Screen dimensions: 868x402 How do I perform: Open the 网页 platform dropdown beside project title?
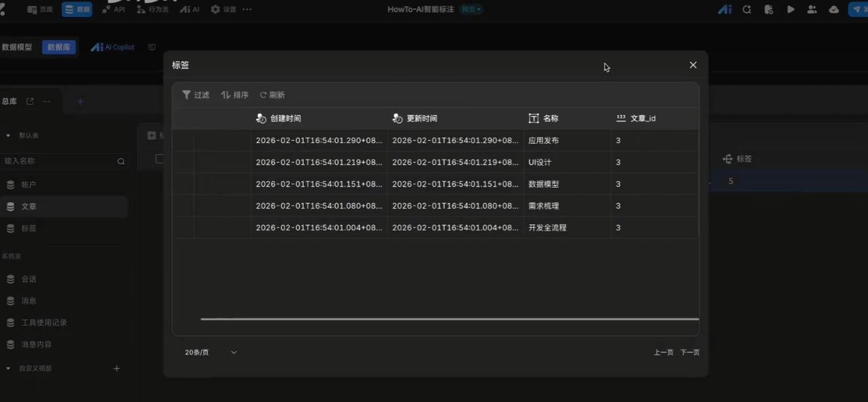click(471, 9)
